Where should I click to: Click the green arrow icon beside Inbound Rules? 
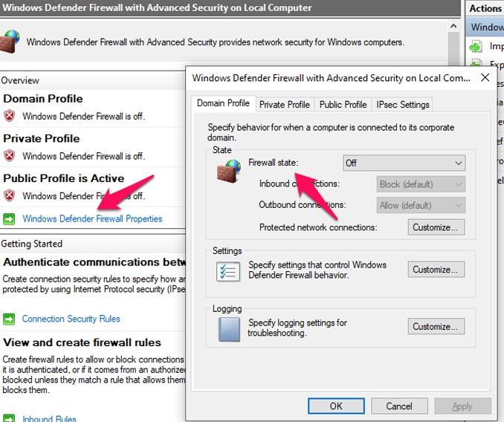pyautogui.click(x=9, y=418)
